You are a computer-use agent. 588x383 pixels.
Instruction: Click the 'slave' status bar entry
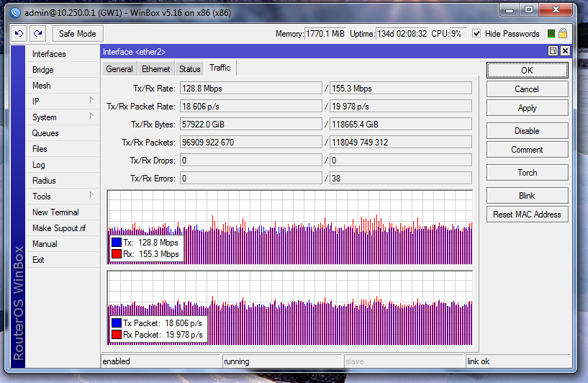tap(404, 361)
